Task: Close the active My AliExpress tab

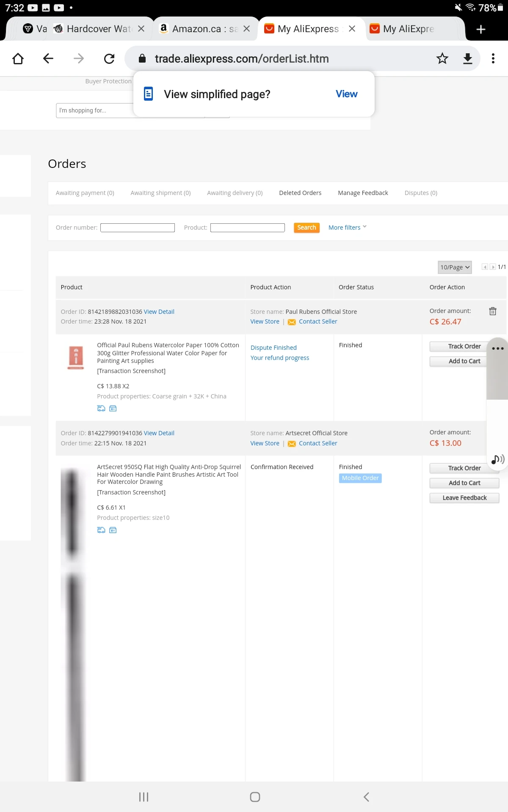Action: 352,29
